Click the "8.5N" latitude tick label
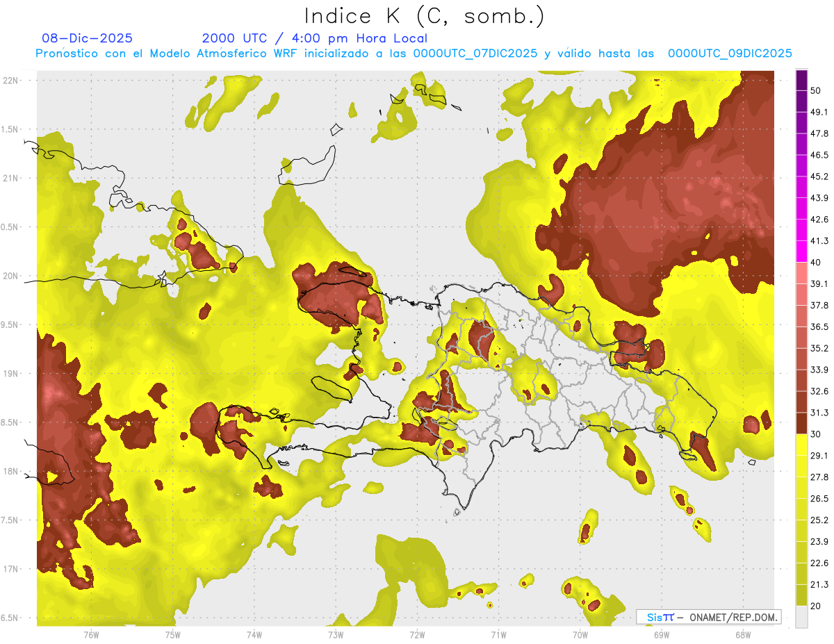The image size is (834, 644). [10, 423]
